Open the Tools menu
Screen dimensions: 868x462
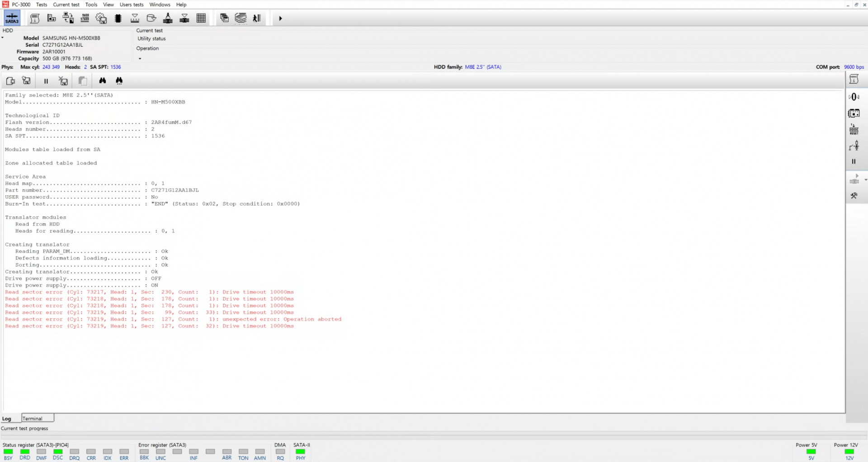tap(91, 5)
